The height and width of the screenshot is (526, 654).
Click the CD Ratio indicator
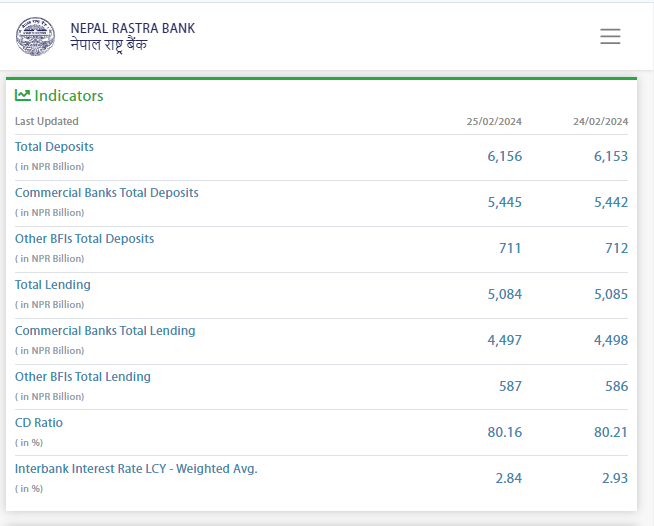pyautogui.click(x=38, y=423)
